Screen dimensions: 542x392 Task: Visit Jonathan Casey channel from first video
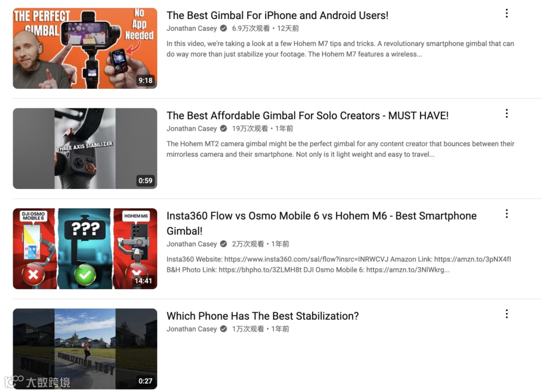pos(192,28)
